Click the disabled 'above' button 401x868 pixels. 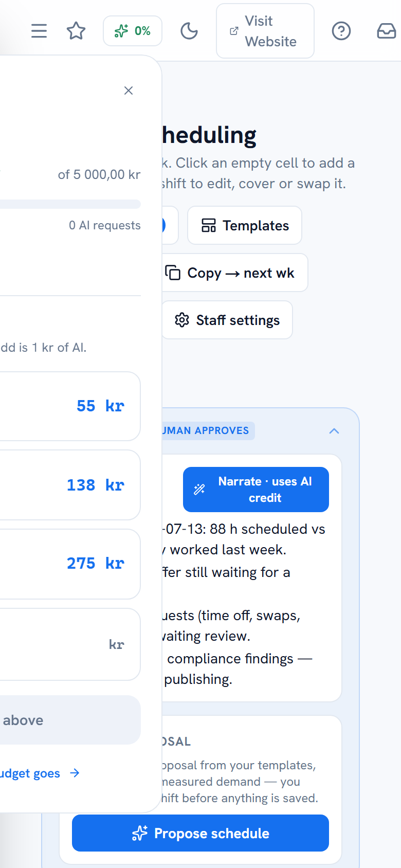pyautogui.click(x=70, y=720)
